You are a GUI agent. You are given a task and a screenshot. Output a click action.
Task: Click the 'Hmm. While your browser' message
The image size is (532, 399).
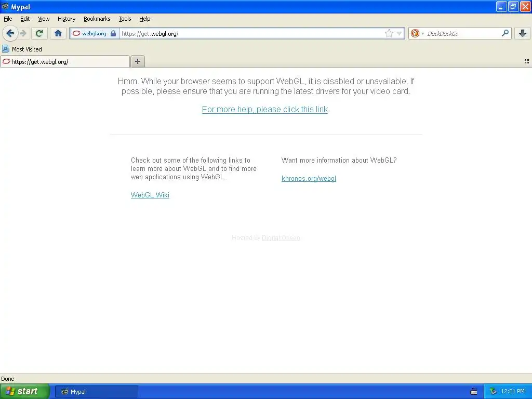tap(265, 86)
